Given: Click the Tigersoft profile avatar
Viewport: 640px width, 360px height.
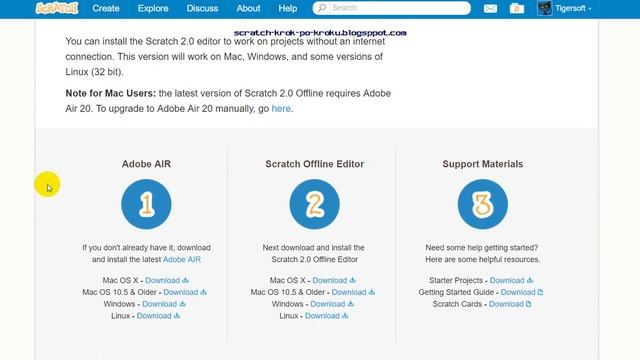Looking at the screenshot, I should (544, 8).
